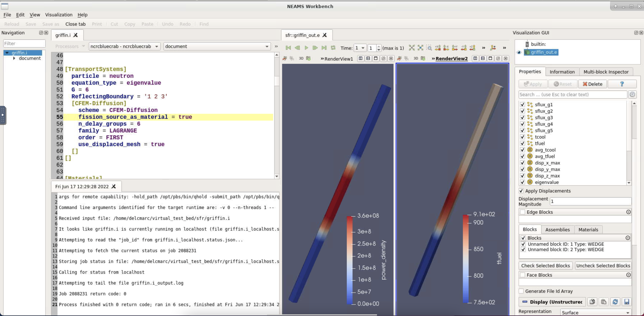Open the Help menu
This screenshot has width=644, height=316.
click(x=82, y=15)
